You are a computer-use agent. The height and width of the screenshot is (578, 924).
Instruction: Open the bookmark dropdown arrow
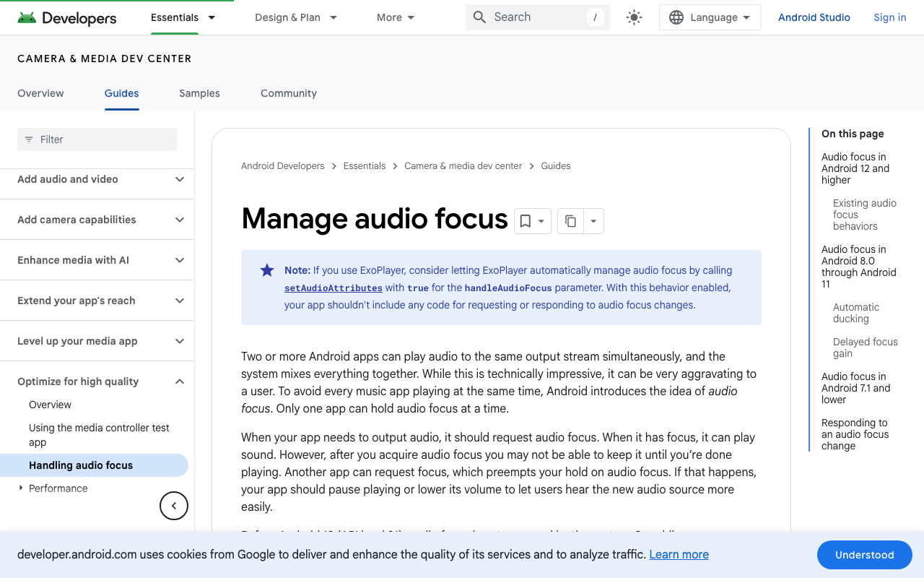point(541,221)
